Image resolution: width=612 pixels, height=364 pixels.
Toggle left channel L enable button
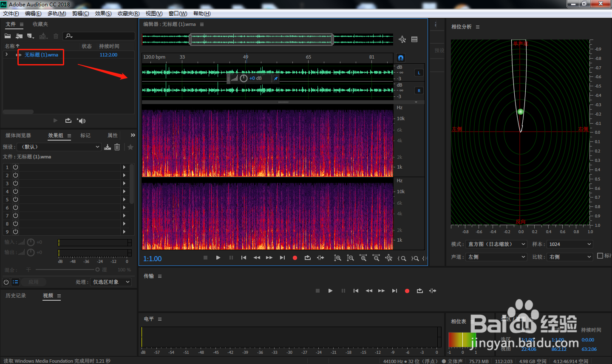click(x=419, y=73)
